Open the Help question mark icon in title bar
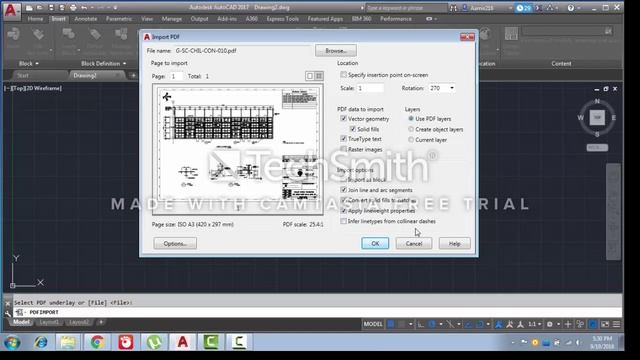 [571, 8]
